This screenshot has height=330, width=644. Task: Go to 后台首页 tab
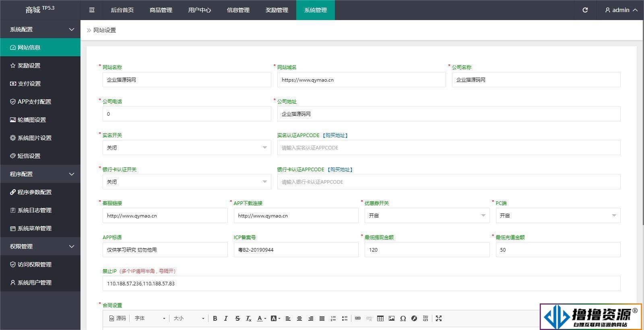pos(122,10)
